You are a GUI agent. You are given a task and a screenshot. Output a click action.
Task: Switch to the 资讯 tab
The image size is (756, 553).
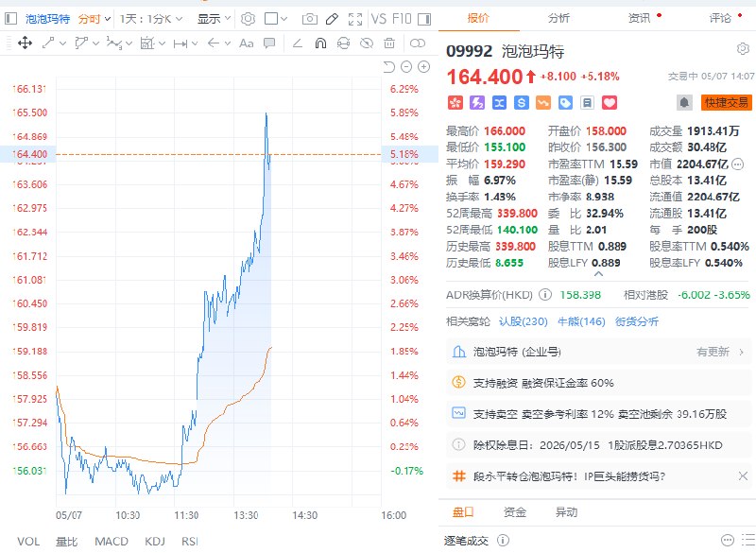coord(640,18)
